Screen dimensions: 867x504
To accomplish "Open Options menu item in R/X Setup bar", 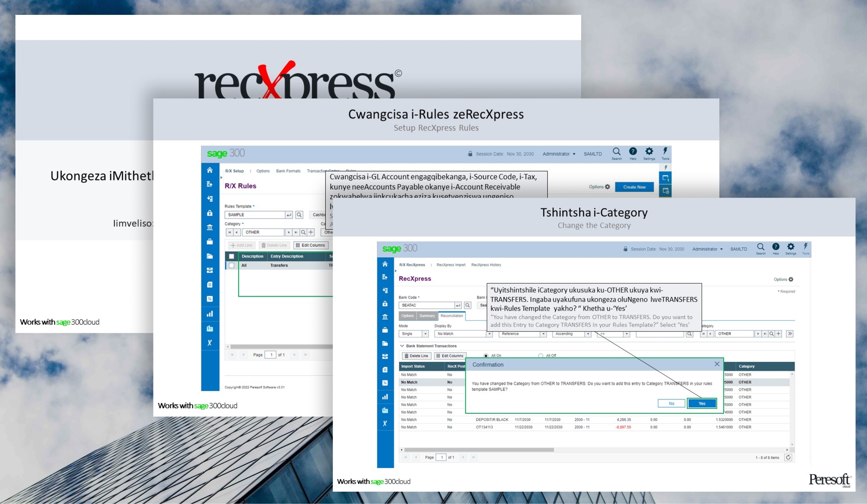I will tap(263, 171).
